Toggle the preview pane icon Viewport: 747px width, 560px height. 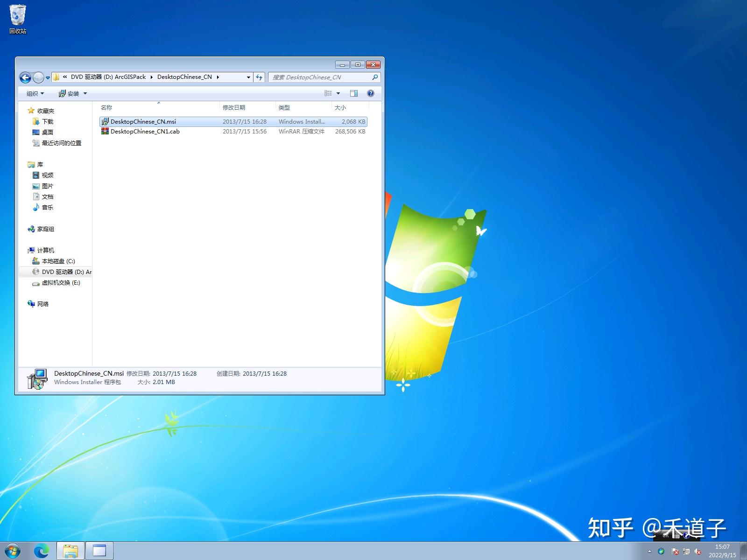pyautogui.click(x=354, y=93)
